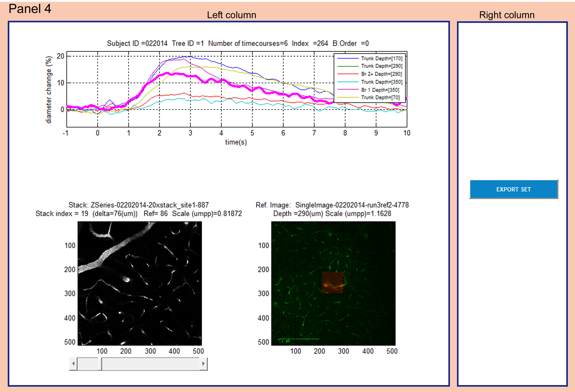Select the Trunk Depth=[170] legend entry
This screenshot has height=392, width=575.
[381, 58]
